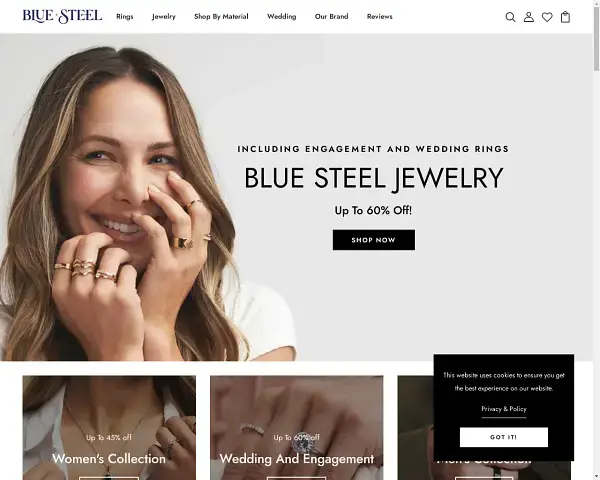Image resolution: width=600 pixels, height=480 pixels.
Task: Open the Wedding menu item
Action: tap(282, 16)
